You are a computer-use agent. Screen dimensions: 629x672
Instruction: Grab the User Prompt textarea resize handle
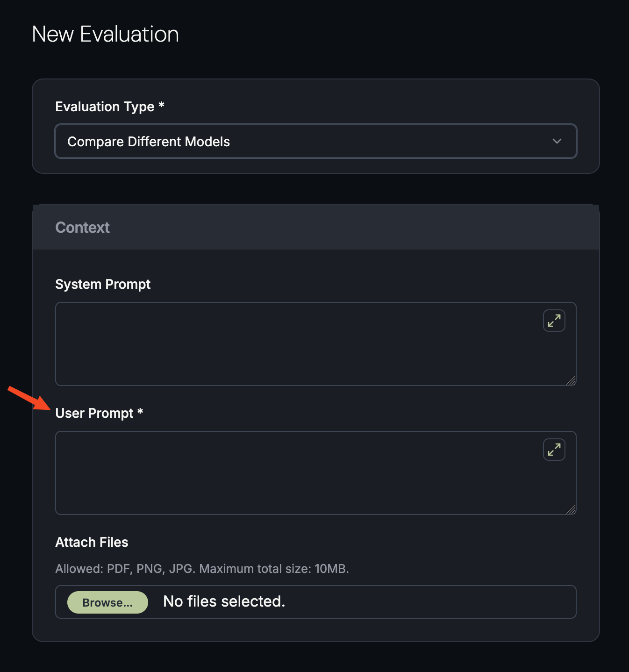pos(571,510)
